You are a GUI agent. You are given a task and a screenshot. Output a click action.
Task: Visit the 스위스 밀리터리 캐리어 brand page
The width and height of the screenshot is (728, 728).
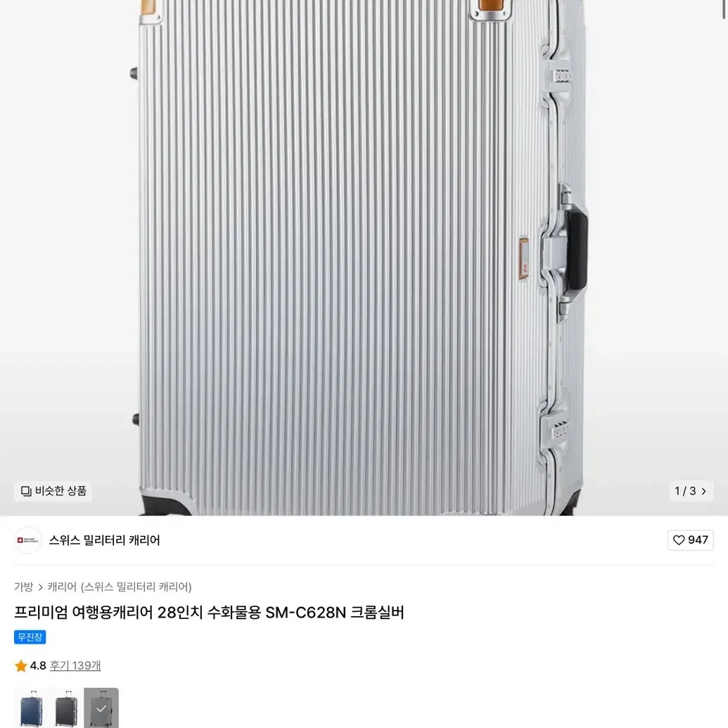click(x=105, y=540)
